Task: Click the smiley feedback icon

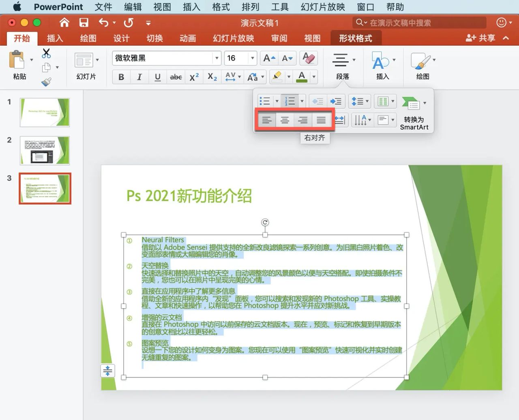Action: click(x=501, y=23)
